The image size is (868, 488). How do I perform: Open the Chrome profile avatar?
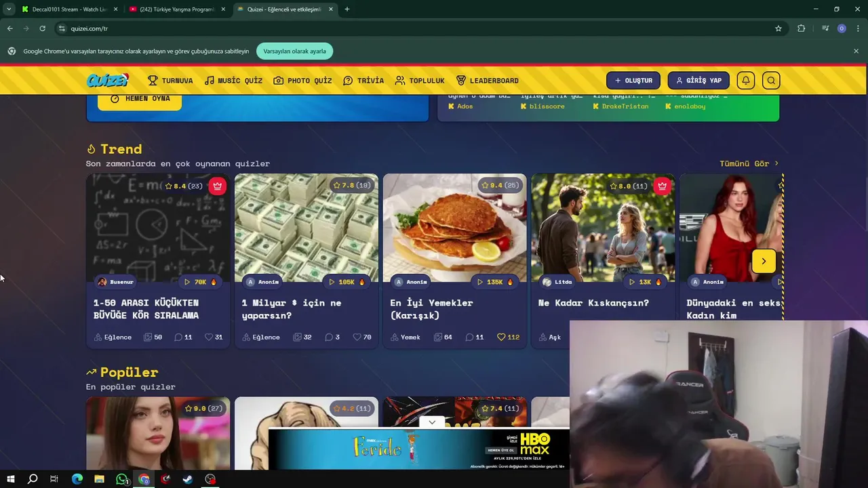(842, 28)
